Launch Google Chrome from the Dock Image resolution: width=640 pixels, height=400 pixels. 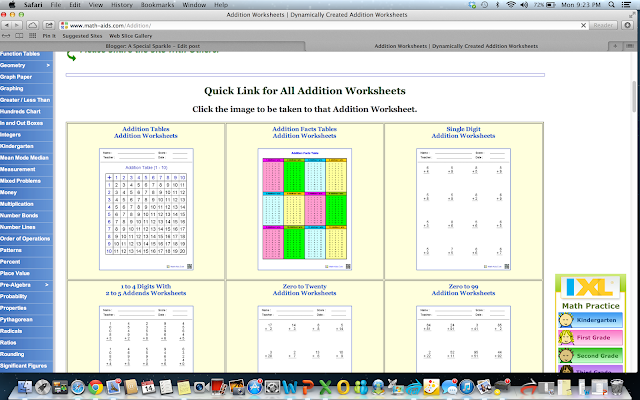[x=96, y=387]
